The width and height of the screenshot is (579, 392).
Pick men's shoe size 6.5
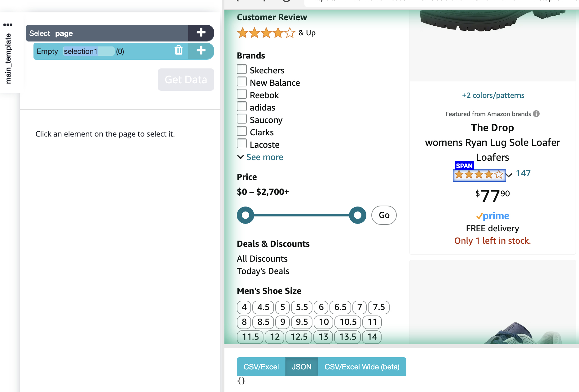point(340,307)
